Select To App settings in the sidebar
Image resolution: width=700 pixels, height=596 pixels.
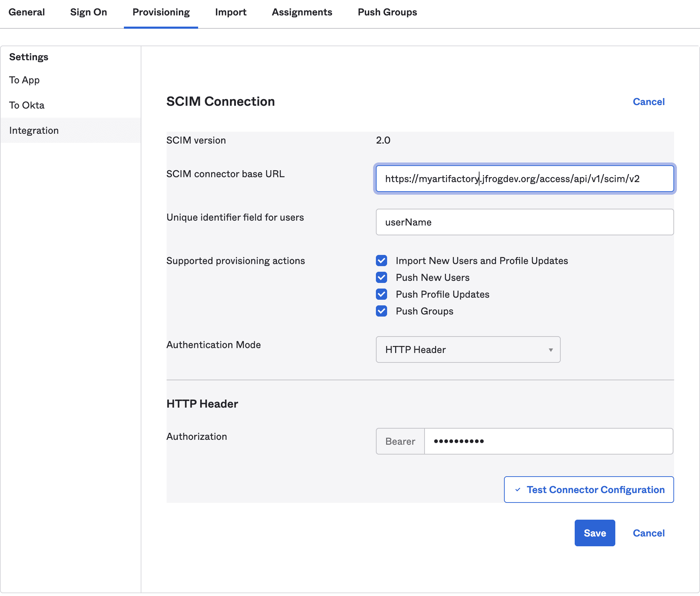pos(24,80)
